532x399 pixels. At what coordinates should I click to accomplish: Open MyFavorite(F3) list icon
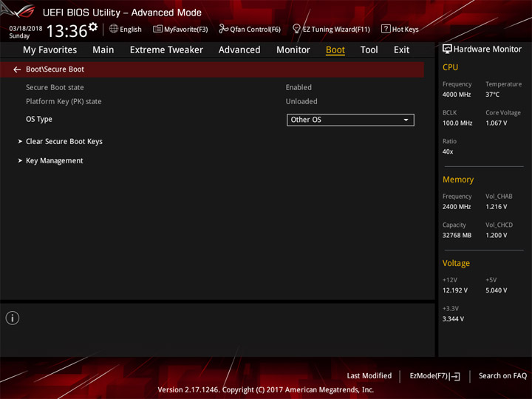click(157, 29)
